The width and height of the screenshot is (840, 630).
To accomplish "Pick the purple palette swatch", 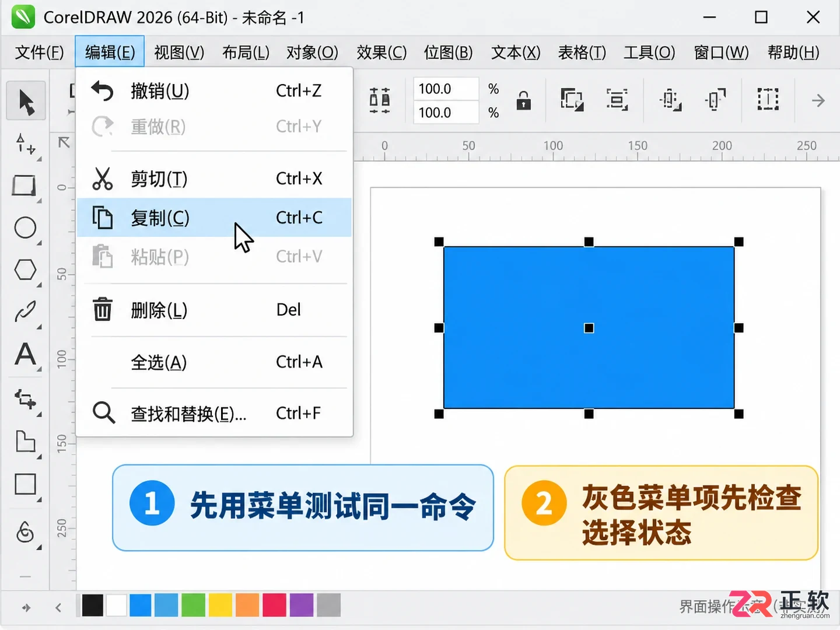I will 302,605.
